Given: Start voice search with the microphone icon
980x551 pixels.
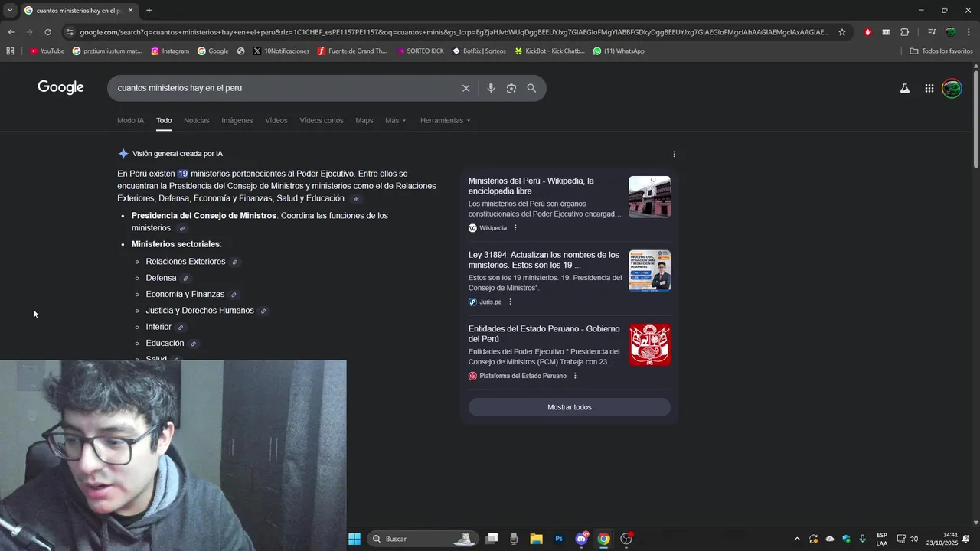Looking at the screenshot, I should coord(491,88).
